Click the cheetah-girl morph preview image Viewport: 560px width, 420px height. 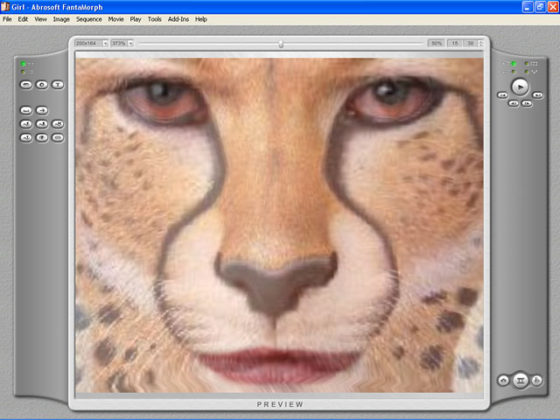[x=279, y=225]
